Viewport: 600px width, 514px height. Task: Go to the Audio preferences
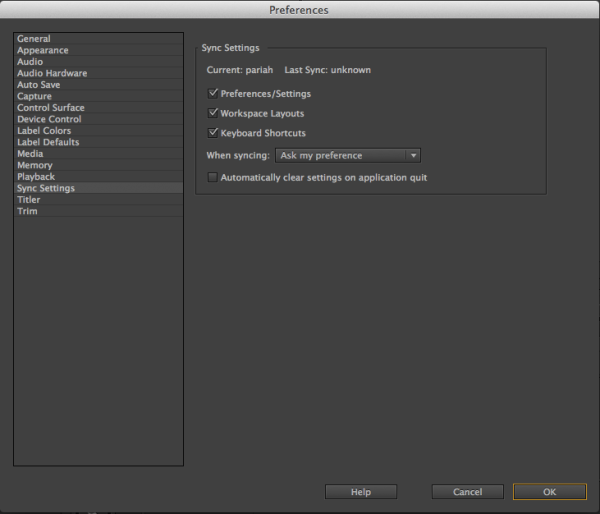point(98,62)
